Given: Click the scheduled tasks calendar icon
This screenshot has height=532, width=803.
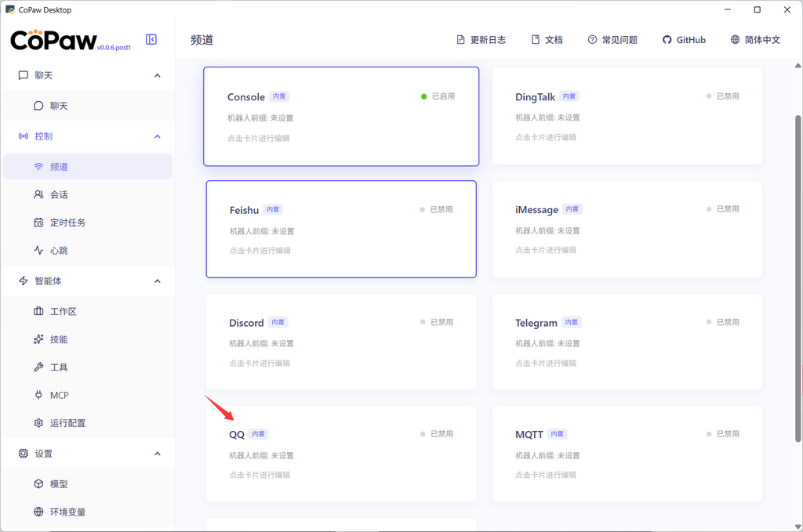Looking at the screenshot, I should [x=38, y=223].
